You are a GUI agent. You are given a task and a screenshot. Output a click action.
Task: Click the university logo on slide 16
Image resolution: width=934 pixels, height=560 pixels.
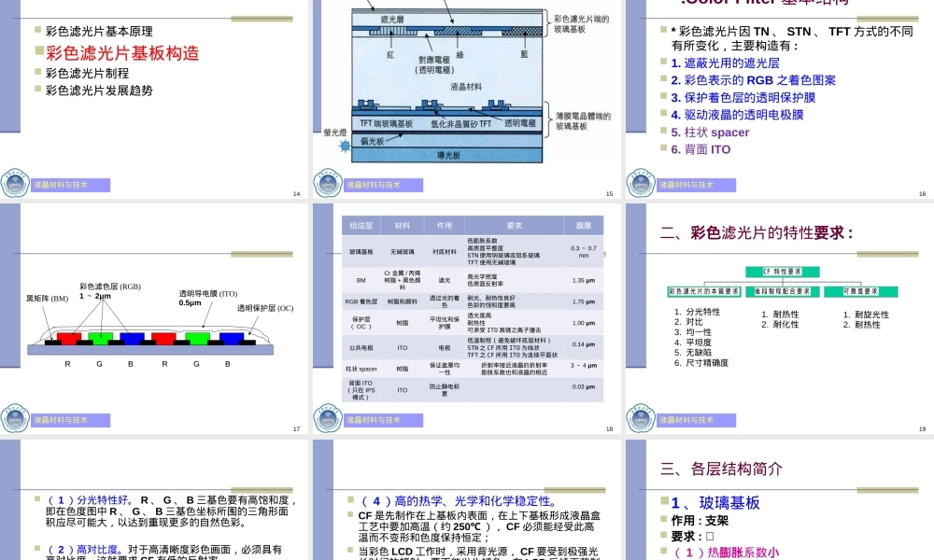pyautogui.click(x=641, y=183)
